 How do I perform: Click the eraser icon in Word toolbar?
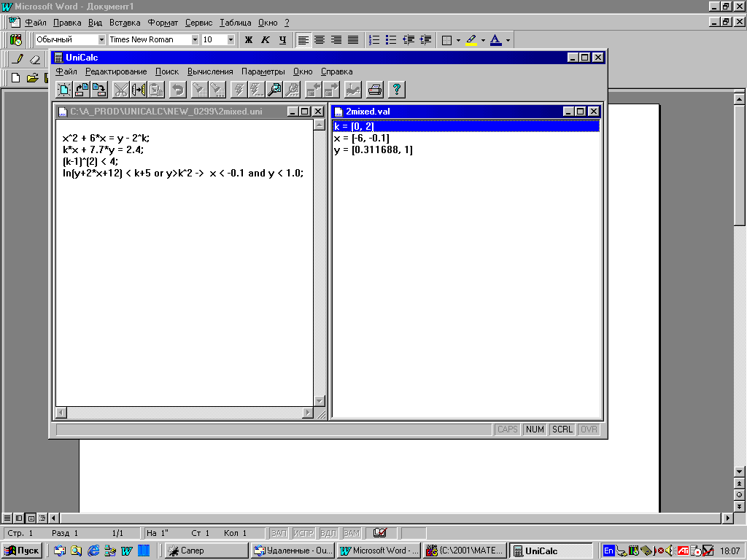(35, 59)
